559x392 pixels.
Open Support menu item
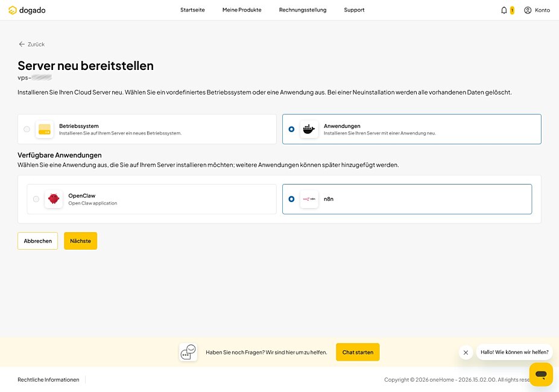point(354,10)
